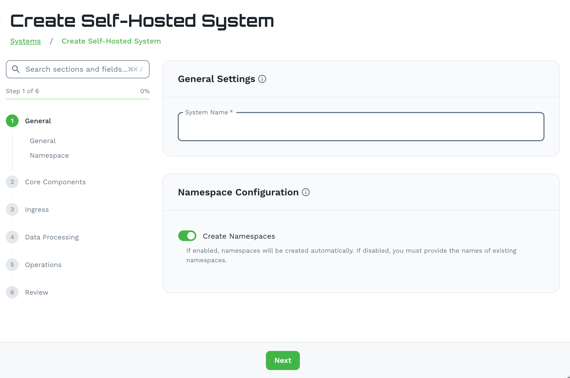Click the Create Self-Hosted System breadcrumb
This screenshot has width=570, height=378.
coord(111,41)
